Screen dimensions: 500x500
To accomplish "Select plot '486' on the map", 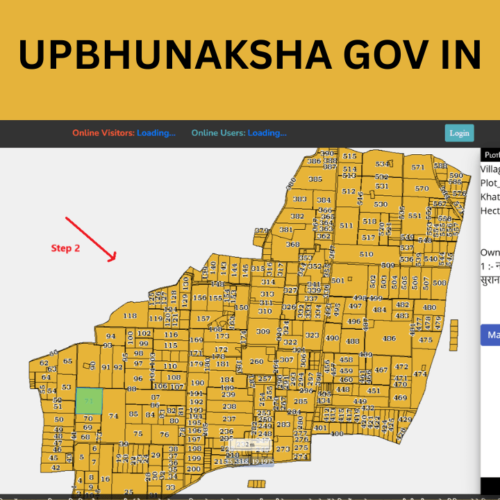I will click(389, 338).
